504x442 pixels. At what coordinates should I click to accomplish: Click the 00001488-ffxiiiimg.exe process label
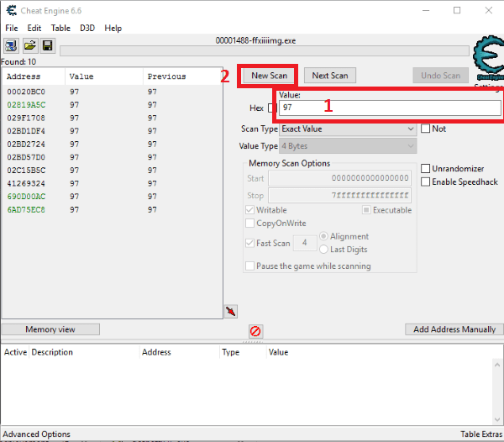(255, 41)
